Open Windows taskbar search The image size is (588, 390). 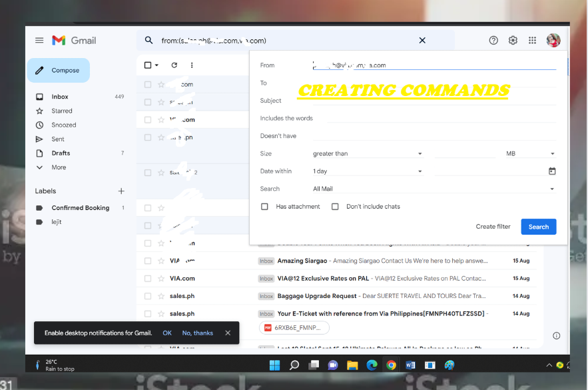(294, 365)
